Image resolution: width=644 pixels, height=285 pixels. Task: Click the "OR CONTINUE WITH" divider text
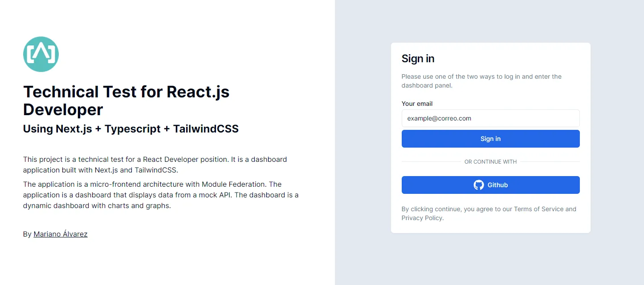pyautogui.click(x=490, y=162)
